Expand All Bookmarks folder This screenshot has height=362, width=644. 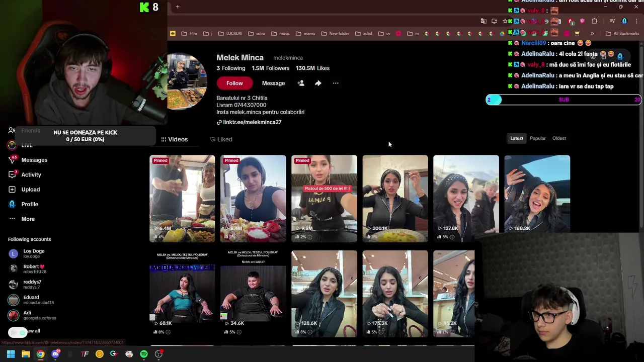[622, 34]
